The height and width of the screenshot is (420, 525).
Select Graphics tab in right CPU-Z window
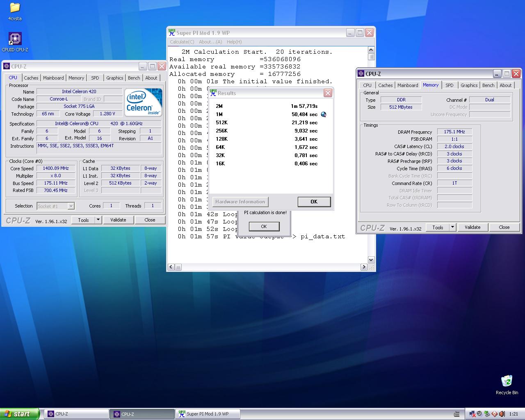pyautogui.click(x=469, y=85)
